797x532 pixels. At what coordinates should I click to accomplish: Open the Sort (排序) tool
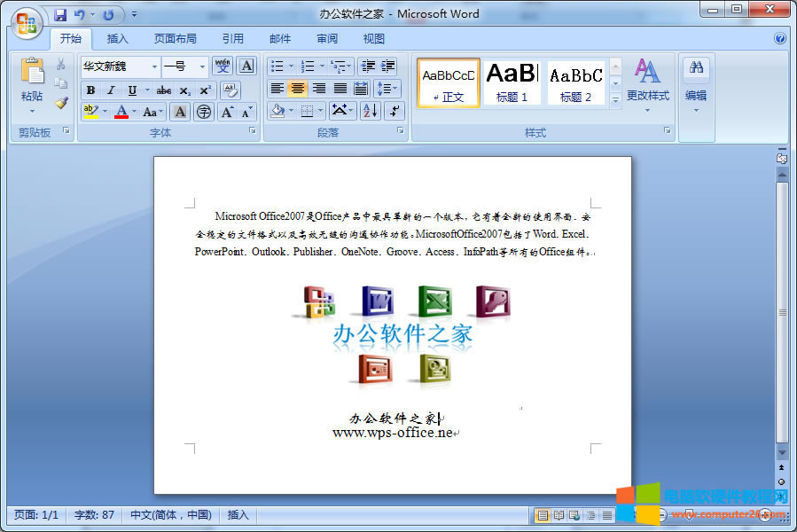pos(371,111)
